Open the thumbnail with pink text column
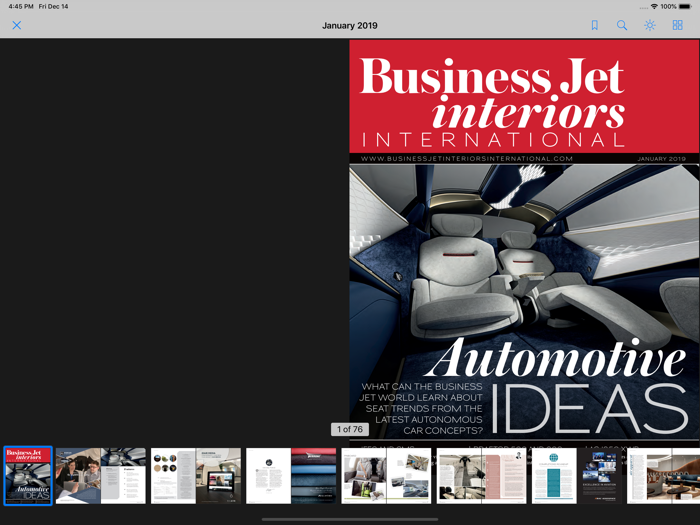Viewport: 700px width, 525px height. tap(481, 476)
